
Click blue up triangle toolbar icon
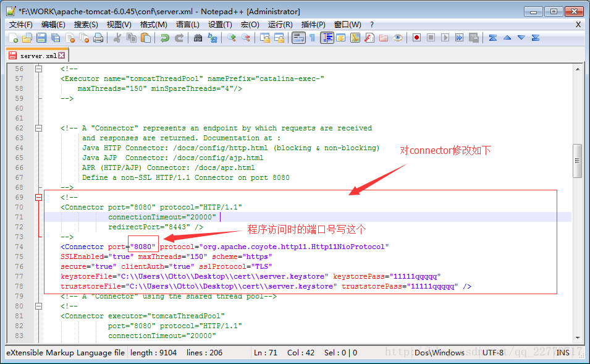[507, 38]
